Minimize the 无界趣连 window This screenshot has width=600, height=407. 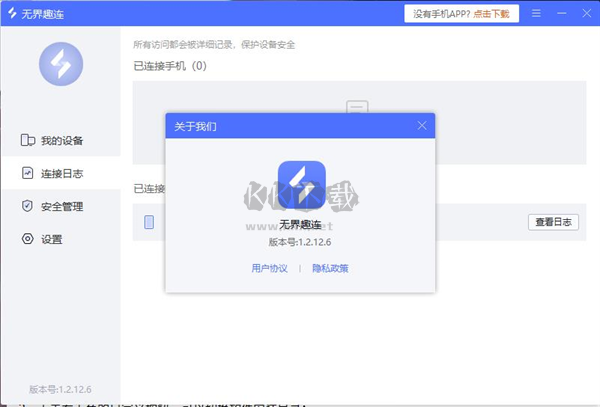[x=562, y=13]
